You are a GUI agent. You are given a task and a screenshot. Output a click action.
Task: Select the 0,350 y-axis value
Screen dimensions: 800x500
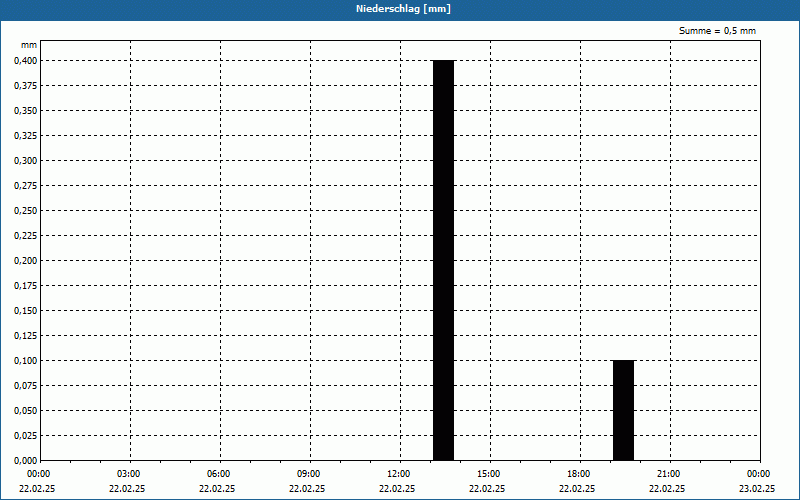coord(26,111)
